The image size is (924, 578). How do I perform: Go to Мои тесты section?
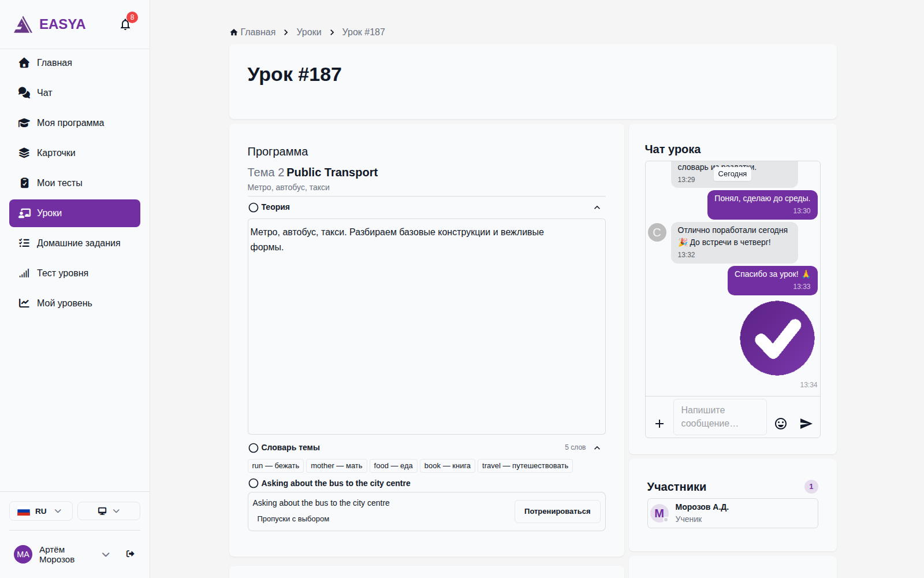coord(74,183)
